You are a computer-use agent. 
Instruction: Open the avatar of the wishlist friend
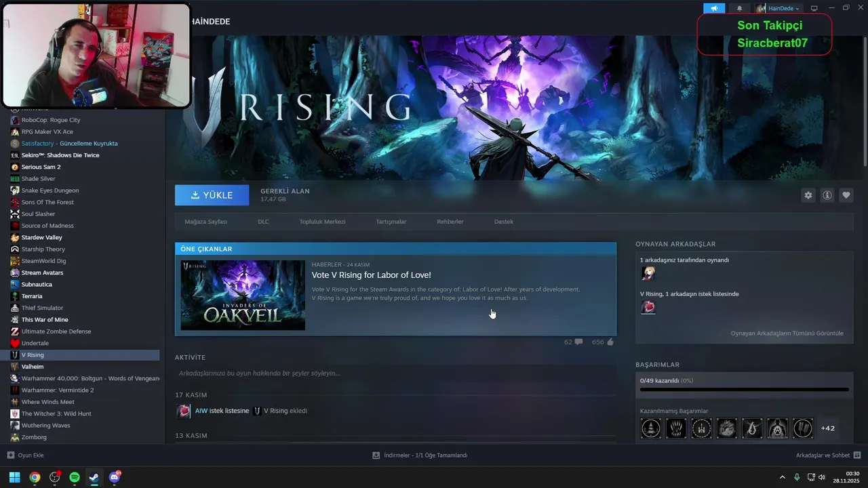(648, 307)
